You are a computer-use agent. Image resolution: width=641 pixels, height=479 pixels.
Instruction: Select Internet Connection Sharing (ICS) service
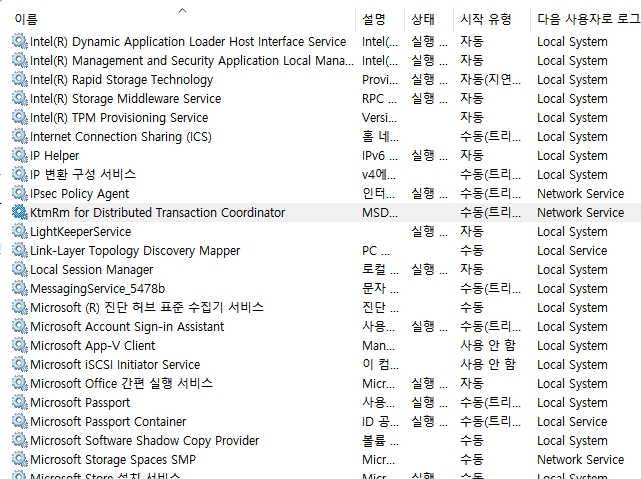click(x=121, y=137)
